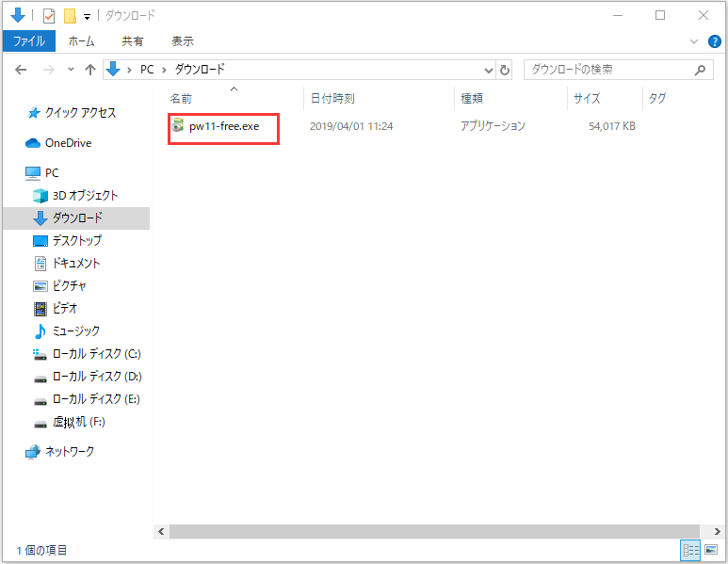
Task: Open the 表示 ribbon tab
Action: [182, 41]
